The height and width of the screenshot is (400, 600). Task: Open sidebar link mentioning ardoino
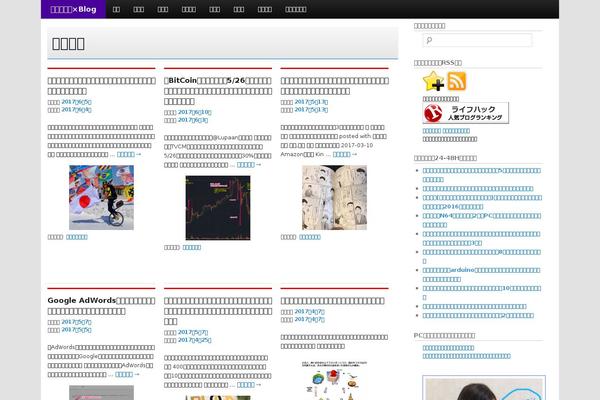coord(481,274)
